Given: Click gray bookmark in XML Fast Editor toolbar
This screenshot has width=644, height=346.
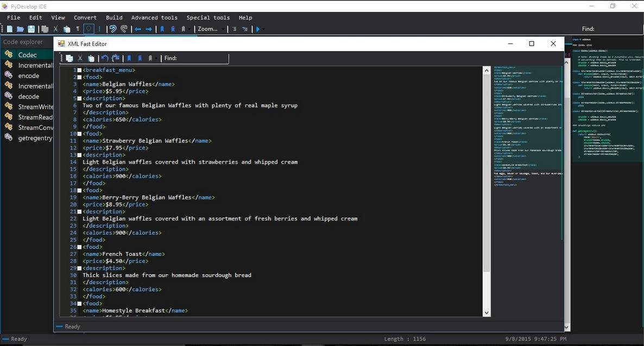Looking at the screenshot, I should click(x=150, y=58).
